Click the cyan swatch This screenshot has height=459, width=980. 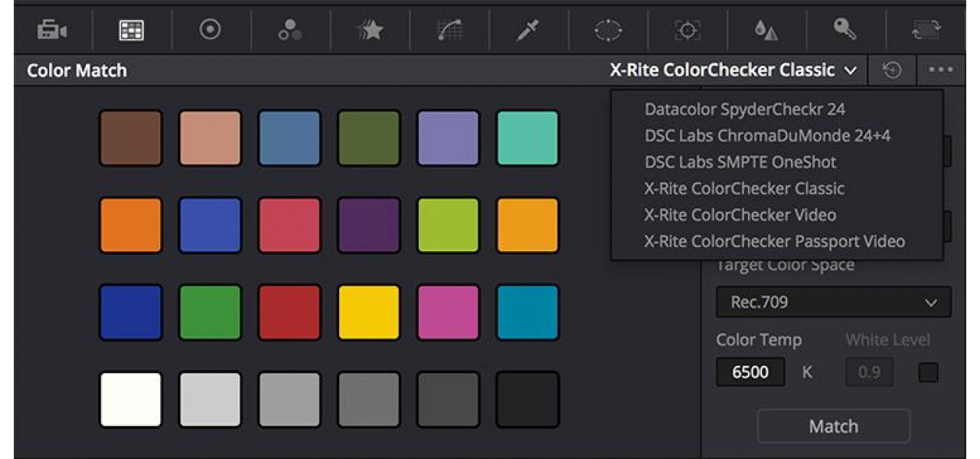[528, 312]
